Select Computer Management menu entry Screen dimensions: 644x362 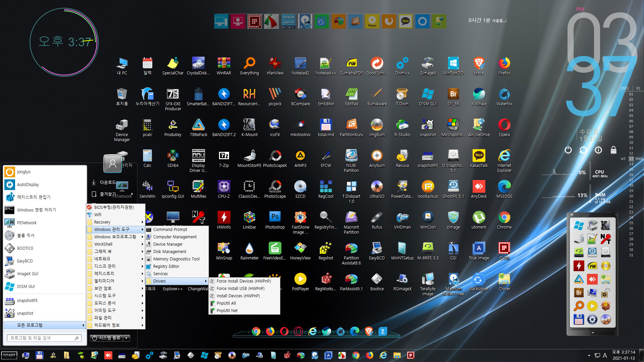(177, 237)
